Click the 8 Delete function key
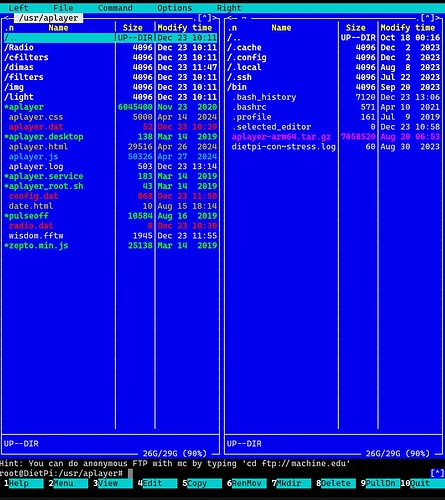The height and width of the screenshot is (500, 445). point(336,483)
